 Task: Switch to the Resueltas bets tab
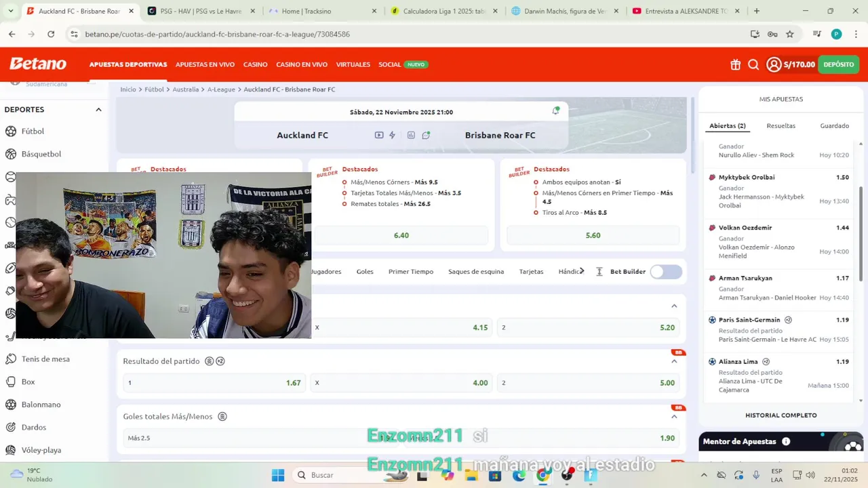click(x=781, y=125)
